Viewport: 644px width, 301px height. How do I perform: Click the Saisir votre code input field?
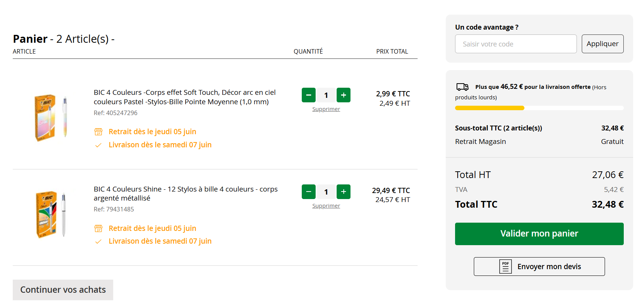click(515, 44)
